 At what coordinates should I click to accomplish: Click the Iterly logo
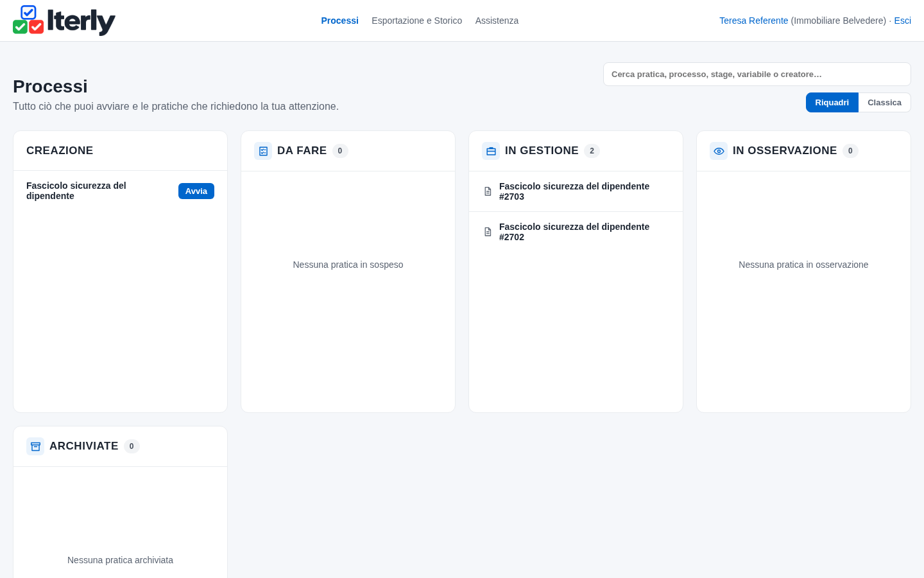point(64,21)
